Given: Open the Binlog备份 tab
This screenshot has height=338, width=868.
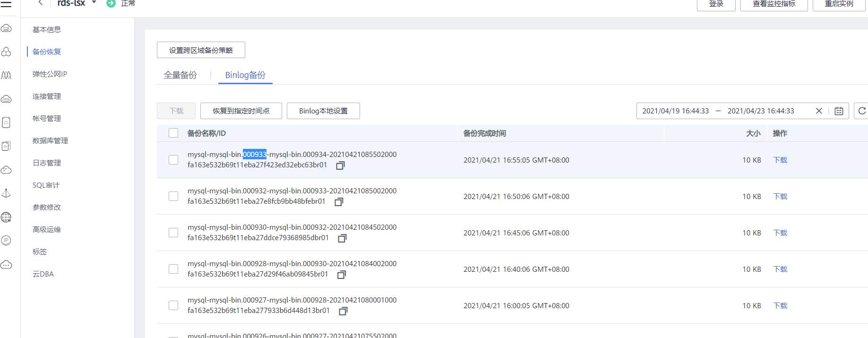Looking at the screenshot, I should 245,75.
